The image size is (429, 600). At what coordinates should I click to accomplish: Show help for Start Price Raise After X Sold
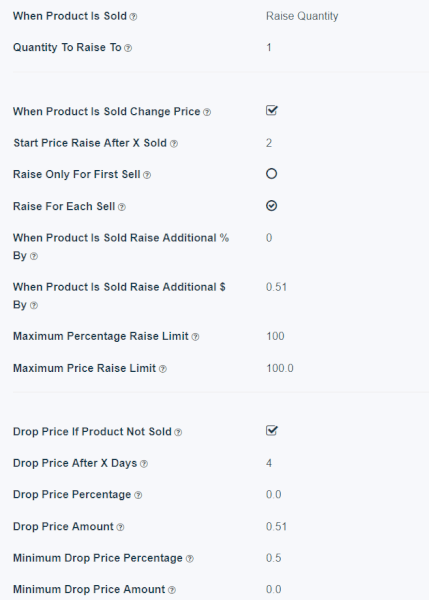tap(174, 144)
